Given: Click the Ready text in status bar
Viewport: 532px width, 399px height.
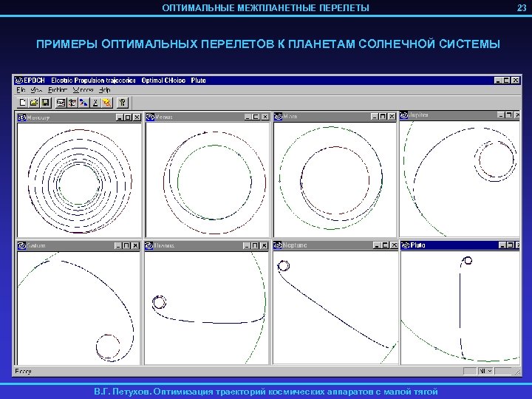Looking at the screenshot, I should 23,371.
